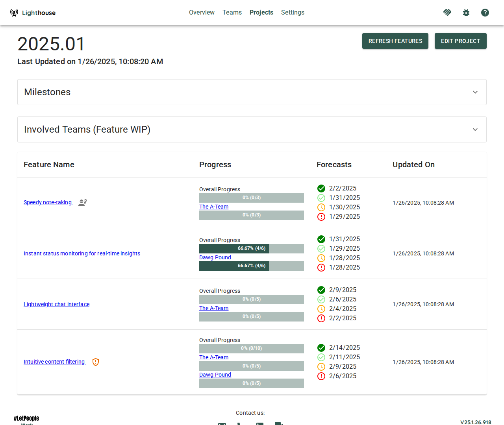Open Instant status monitoring for real-time insights link

tap(82, 253)
